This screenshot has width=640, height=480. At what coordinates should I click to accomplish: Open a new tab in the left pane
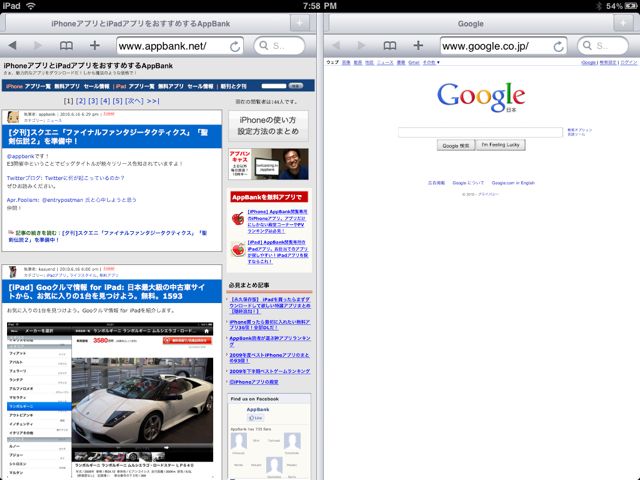[x=300, y=23]
